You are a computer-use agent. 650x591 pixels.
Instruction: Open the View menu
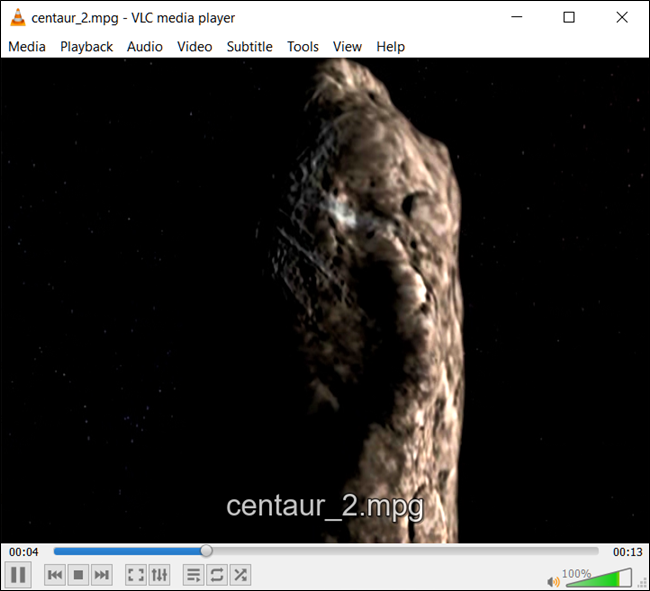click(x=347, y=46)
